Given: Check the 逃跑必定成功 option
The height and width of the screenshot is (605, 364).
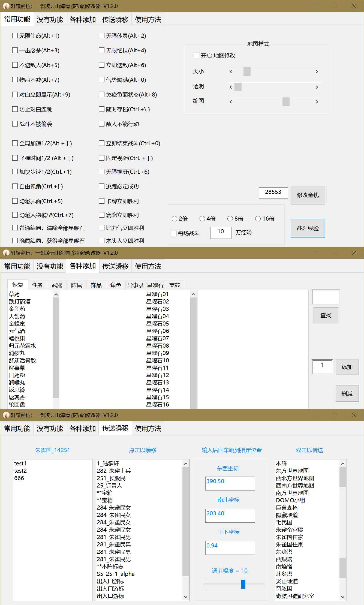Looking at the screenshot, I should click(x=102, y=186).
